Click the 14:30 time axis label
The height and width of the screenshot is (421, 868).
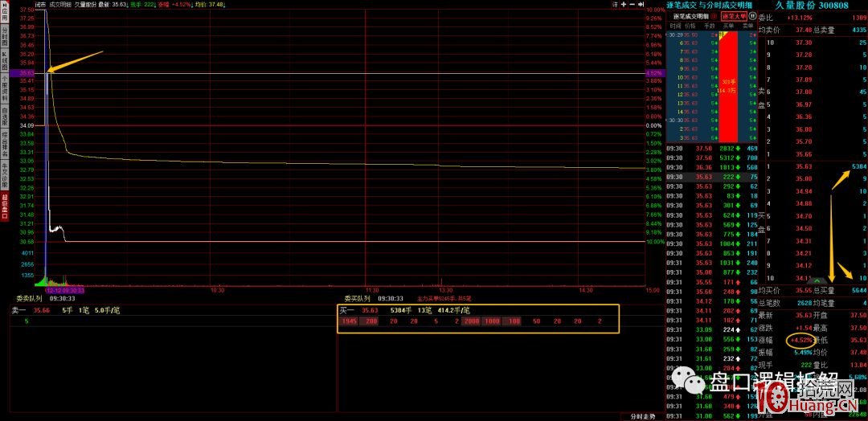[585, 290]
